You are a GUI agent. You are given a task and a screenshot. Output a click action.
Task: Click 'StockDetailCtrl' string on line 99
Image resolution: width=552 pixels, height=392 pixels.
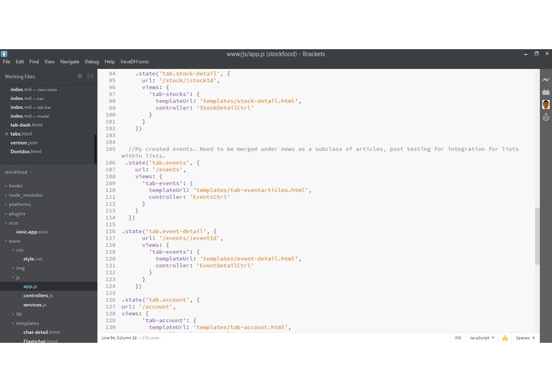[225, 108]
